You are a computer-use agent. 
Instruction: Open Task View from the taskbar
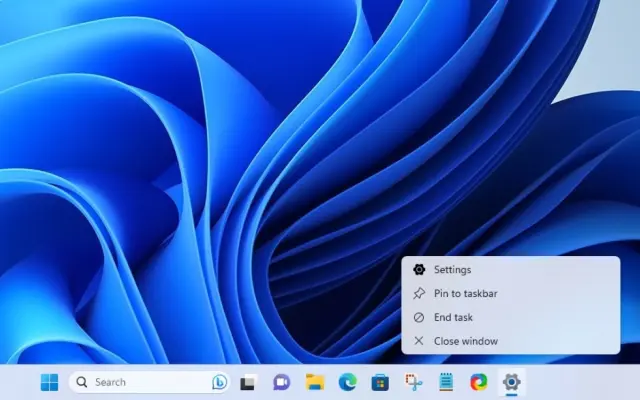(x=248, y=382)
